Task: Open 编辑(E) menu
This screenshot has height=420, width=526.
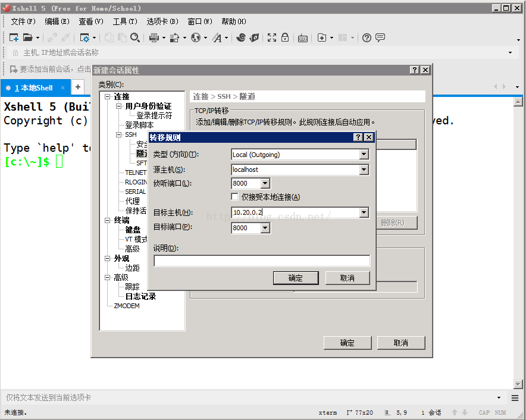Action: (57, 21)
